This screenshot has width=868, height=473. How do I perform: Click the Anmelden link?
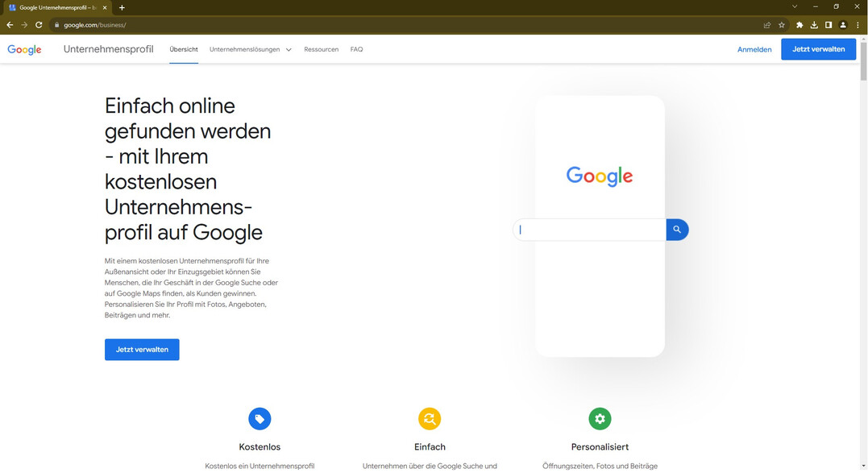point(754,49)
